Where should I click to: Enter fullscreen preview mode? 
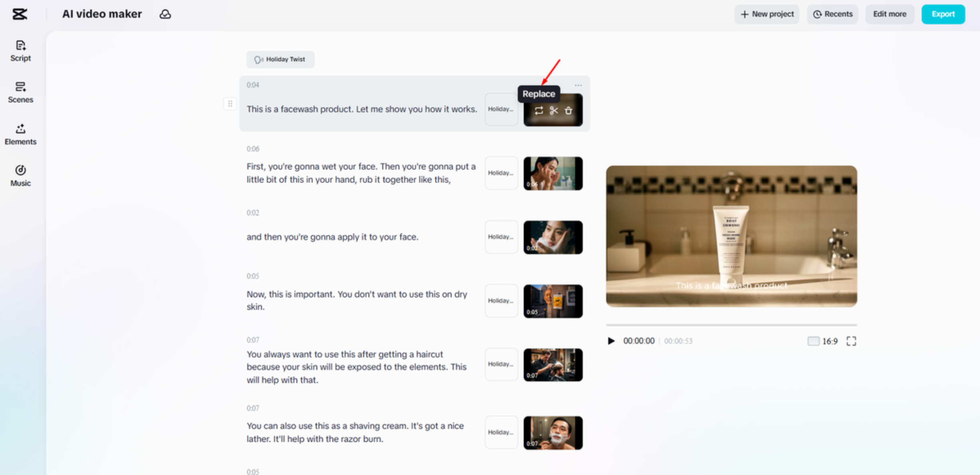click(x=851, y=341)
